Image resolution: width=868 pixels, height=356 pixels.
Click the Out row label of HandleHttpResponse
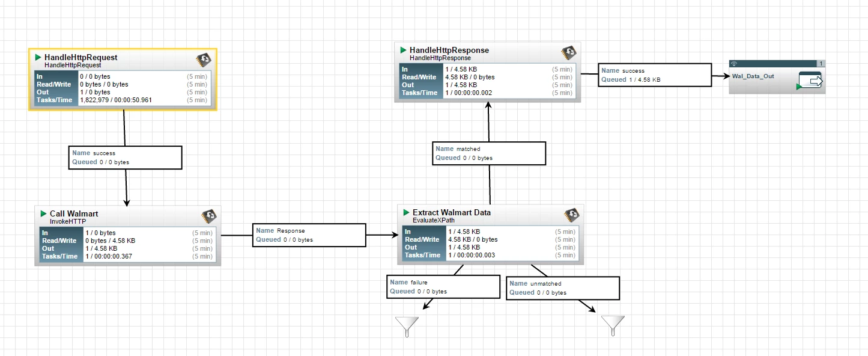(x=408, y=85)
